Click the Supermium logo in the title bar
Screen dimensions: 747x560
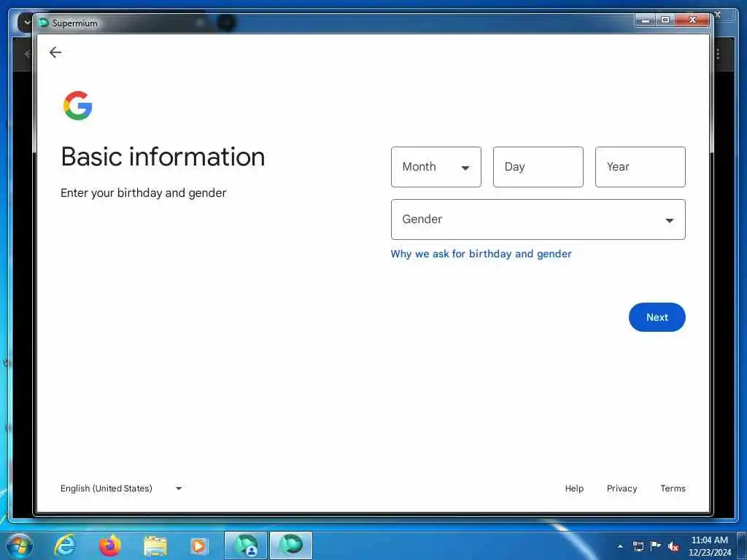click(x=44, y=23)
